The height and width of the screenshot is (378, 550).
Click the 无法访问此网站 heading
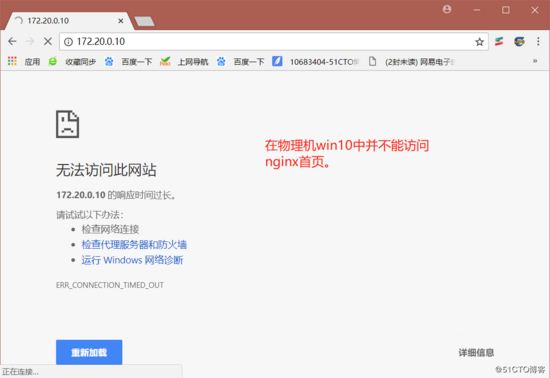(106, 170)
